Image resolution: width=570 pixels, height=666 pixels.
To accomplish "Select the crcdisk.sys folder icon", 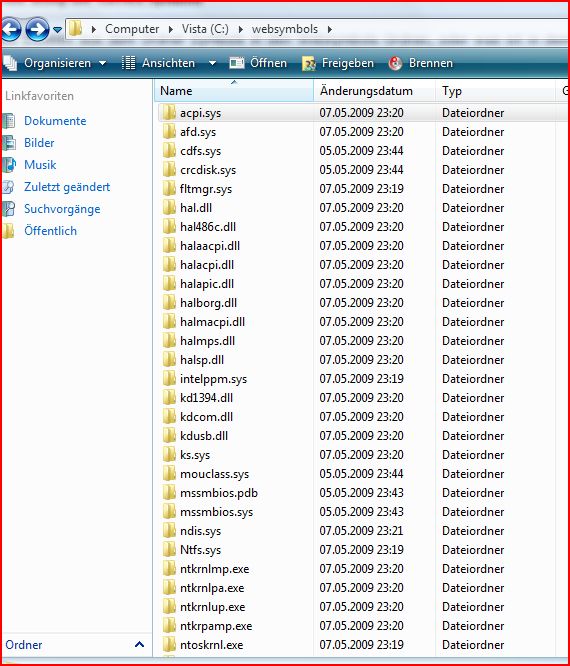I will pos(169,170).
